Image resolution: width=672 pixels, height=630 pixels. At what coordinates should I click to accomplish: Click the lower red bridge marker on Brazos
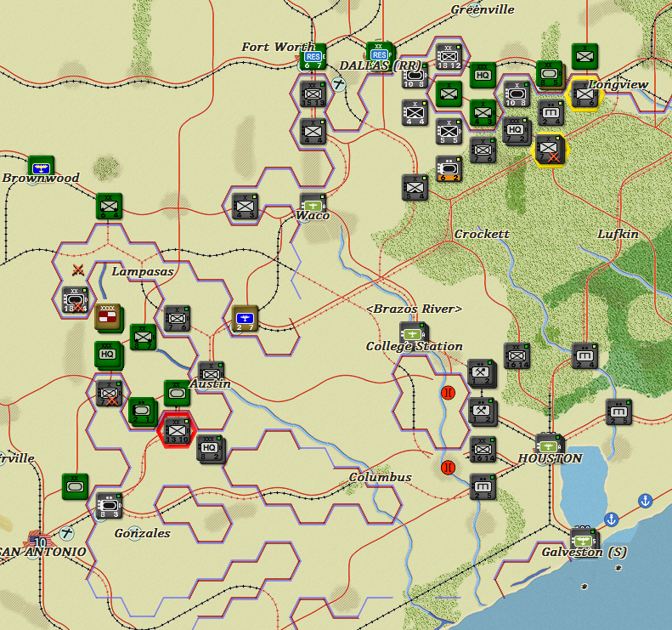448,468
